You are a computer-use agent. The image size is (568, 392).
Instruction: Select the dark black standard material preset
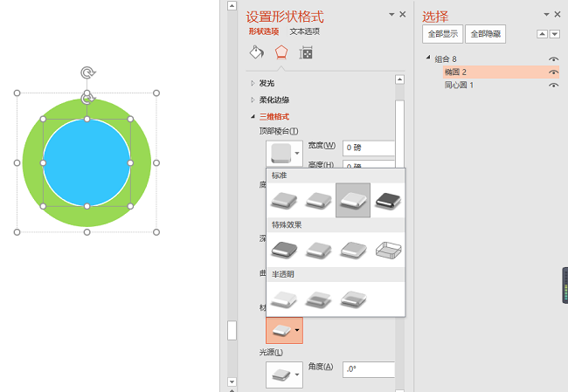387,201
